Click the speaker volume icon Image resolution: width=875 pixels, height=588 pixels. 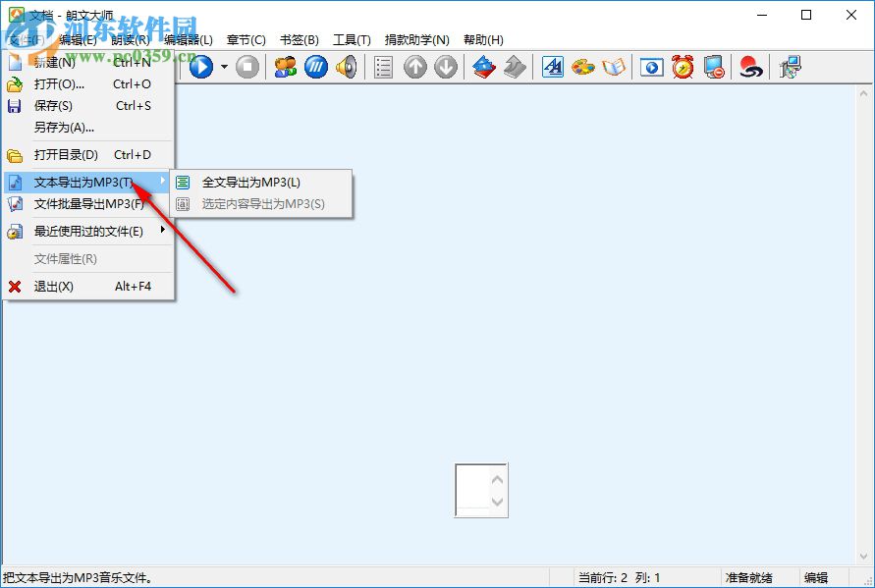(347, 67)
